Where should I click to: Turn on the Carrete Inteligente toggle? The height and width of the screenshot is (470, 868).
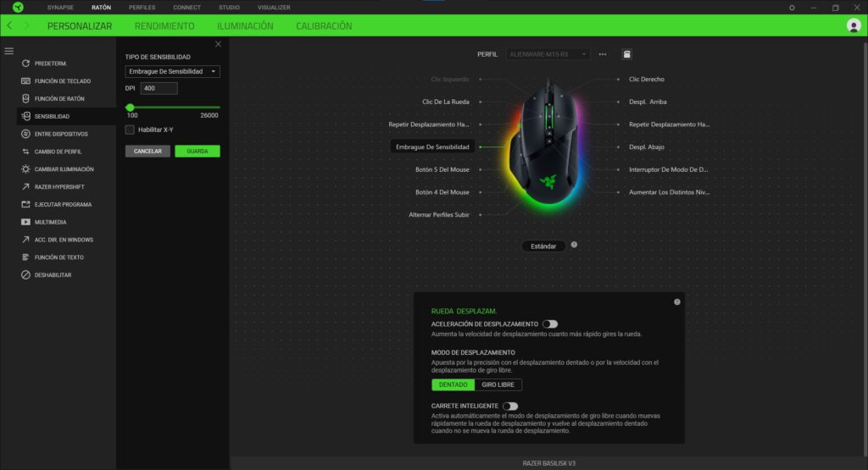pyautogui.click(x=509, y=406)
